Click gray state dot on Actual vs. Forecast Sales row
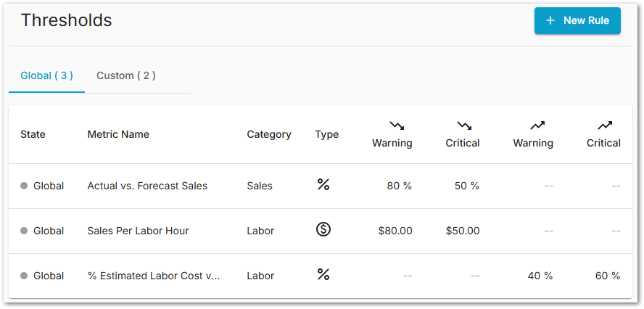The image size is (644, 309). 24,186
